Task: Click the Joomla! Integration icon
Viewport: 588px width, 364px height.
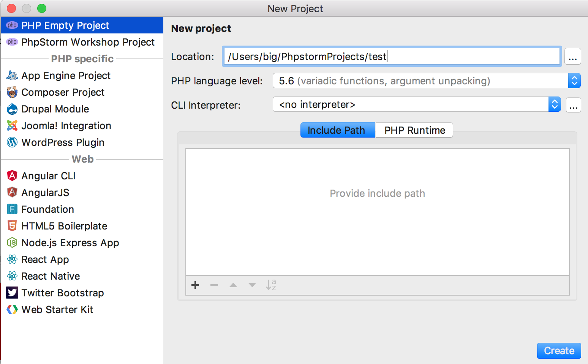Action: point(12,125)
